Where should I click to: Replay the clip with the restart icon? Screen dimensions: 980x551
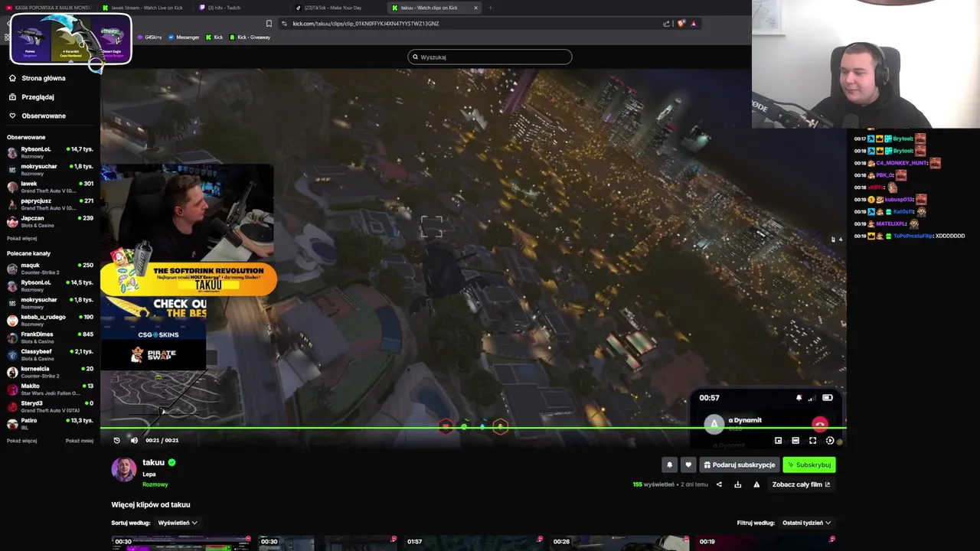(x=116, y=440)
